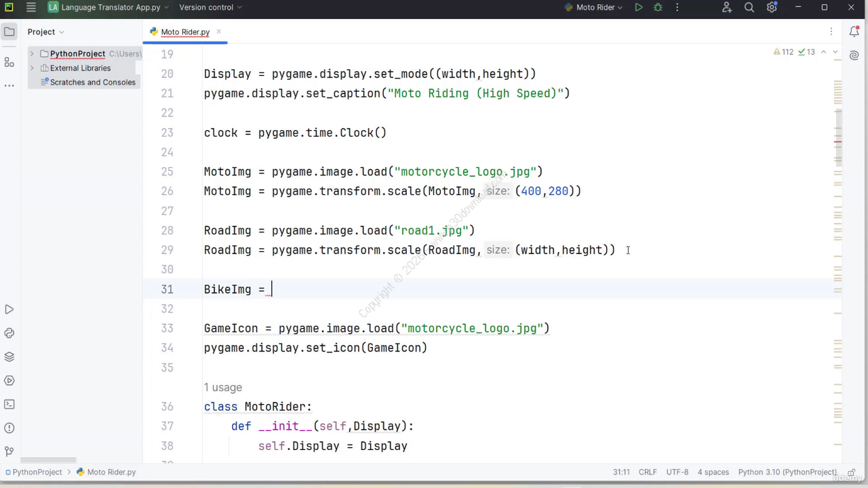The image size is (868, 488).
Task: Click the 1 usage hint above MotoRider class
Action: pos(223,388)
